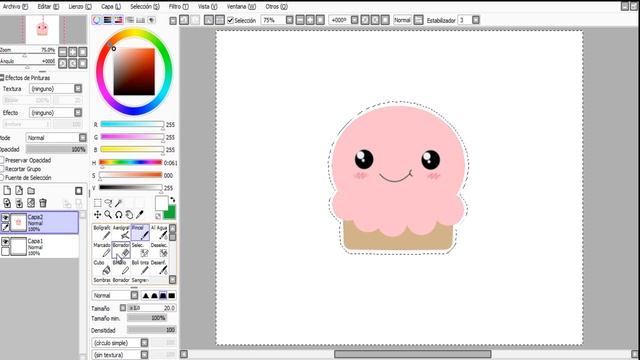
Task: Select the Cubo bucket fill tool
Action: [x=102, y=267]
